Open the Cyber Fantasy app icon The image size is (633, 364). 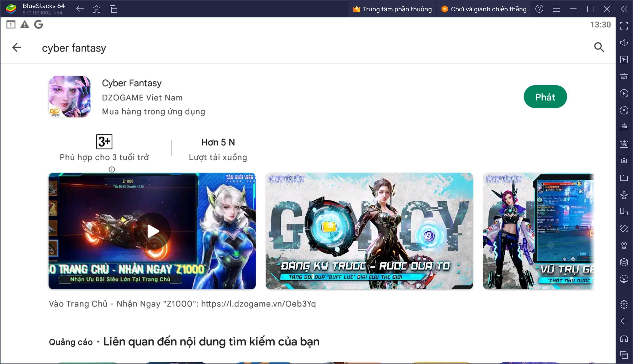click(x=70, y=97)
